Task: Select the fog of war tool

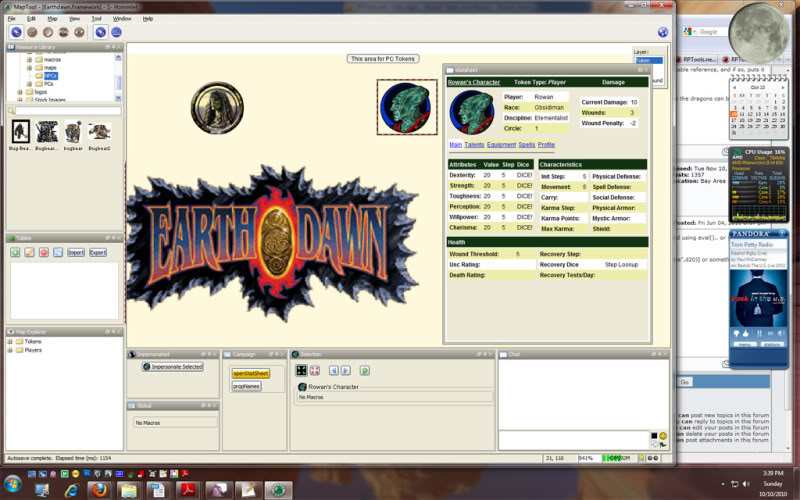Action: pyautogui.click(x=63, y=32)
